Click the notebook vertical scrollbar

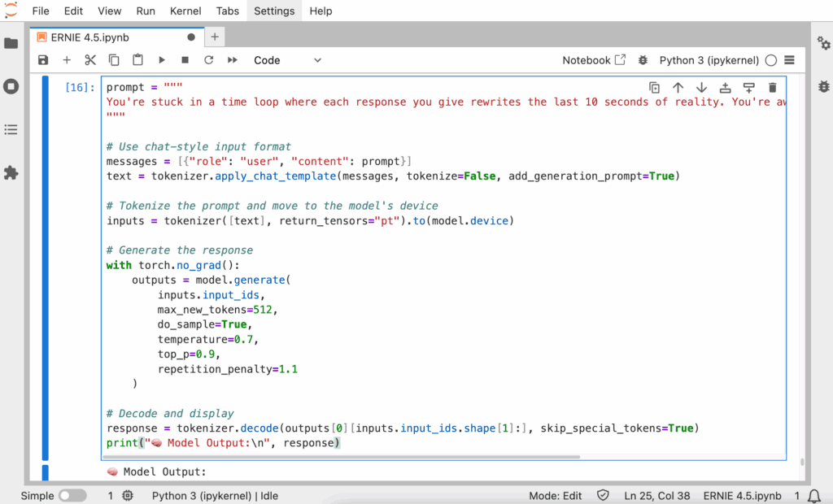coord(801,462)
